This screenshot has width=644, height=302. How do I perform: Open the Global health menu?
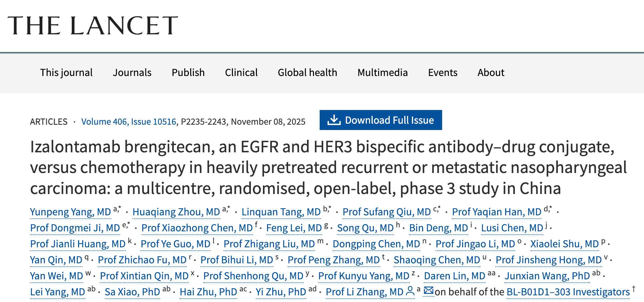click(x=307, y=73)
